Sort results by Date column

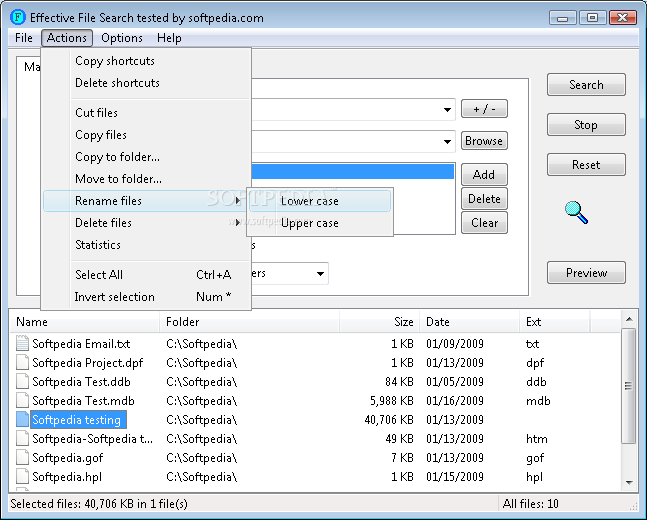point(470,322)
